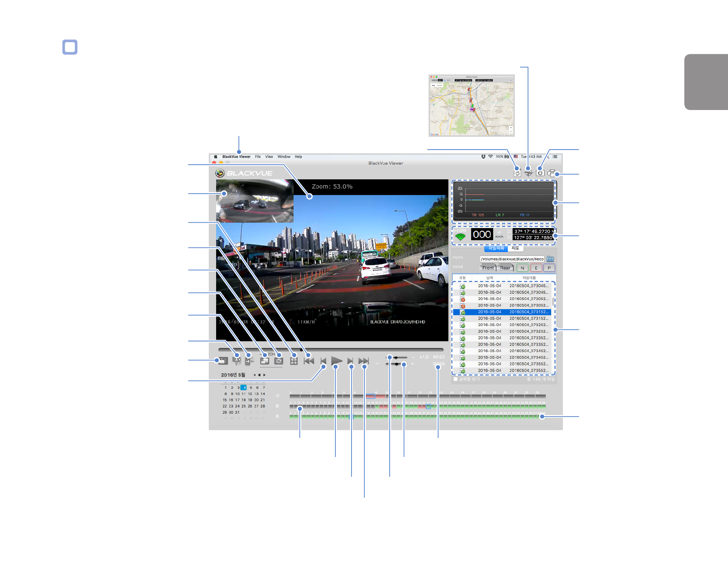The width and height of the screenshot is (728, 582).
Task: Open the File menu
Action: click(x=258, y=157)
